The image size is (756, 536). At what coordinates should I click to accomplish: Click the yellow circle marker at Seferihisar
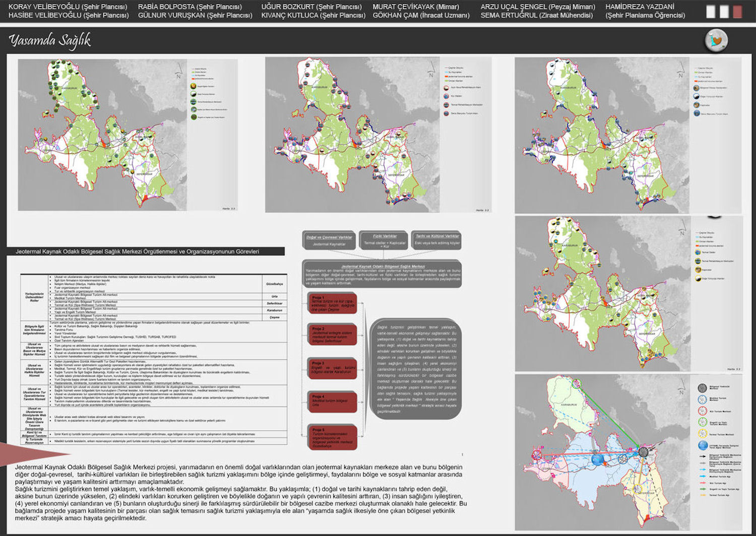click(637, 489)
